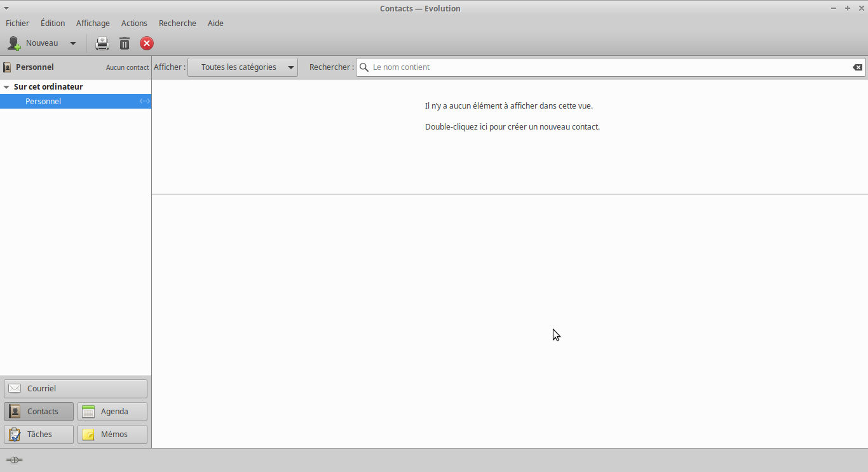Screen dimensions: 868x472
Task: Open the Toutes les catégories dropdown
Action: [243, 67]
